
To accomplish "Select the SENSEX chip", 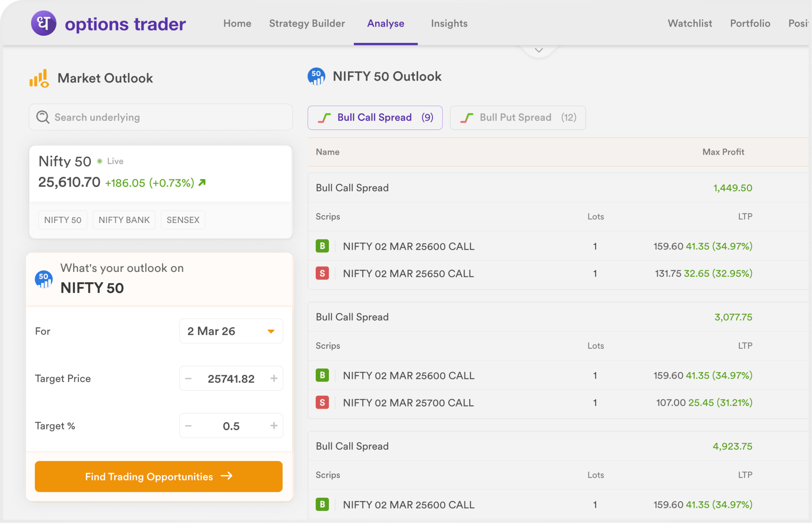I will point(183,220).
